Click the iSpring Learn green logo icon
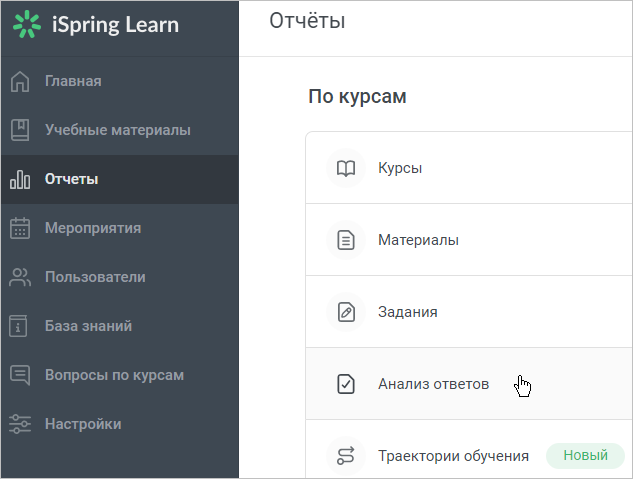Screen dimensions: 633x479 (27, 25)
